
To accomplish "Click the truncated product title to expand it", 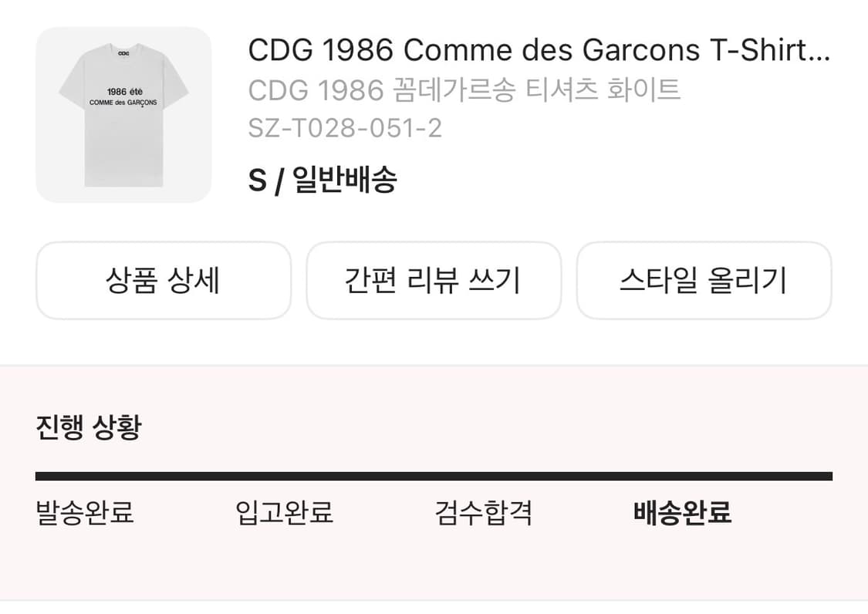I will [x=538, y=50].
